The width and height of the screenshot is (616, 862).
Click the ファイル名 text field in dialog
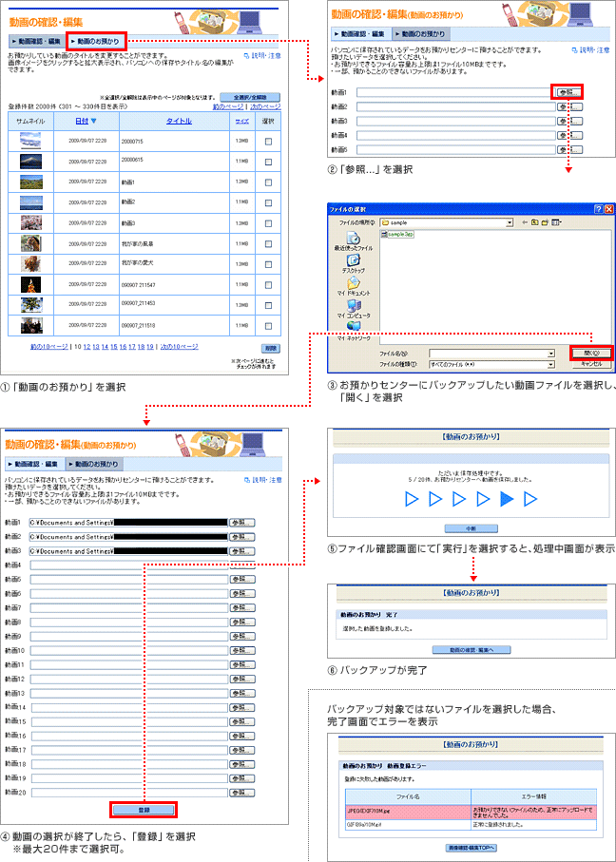(x=488, y=353)
